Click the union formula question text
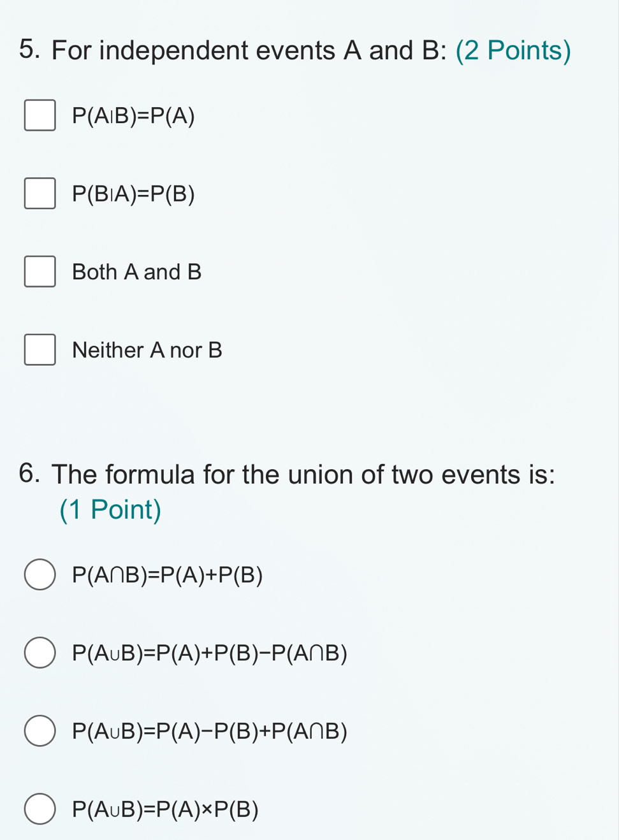This screenshot has height=840, width=619. pyautogui.click(x=304, y=474)
